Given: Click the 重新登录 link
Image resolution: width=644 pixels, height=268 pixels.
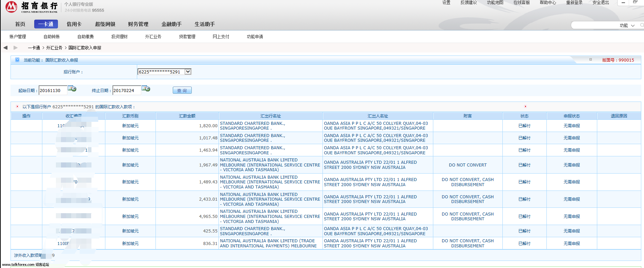Looking at the screenshot, I should (x=575, y=3).
